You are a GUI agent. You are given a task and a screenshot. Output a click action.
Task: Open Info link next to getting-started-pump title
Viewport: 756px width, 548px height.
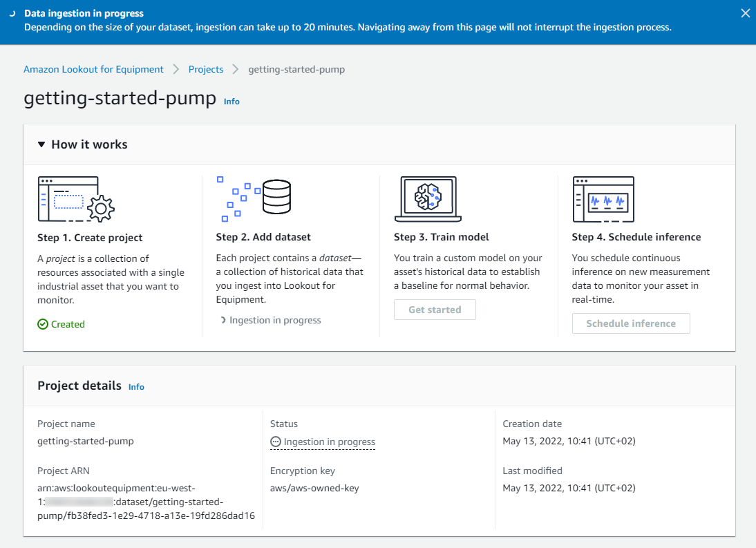click(231, 101)
